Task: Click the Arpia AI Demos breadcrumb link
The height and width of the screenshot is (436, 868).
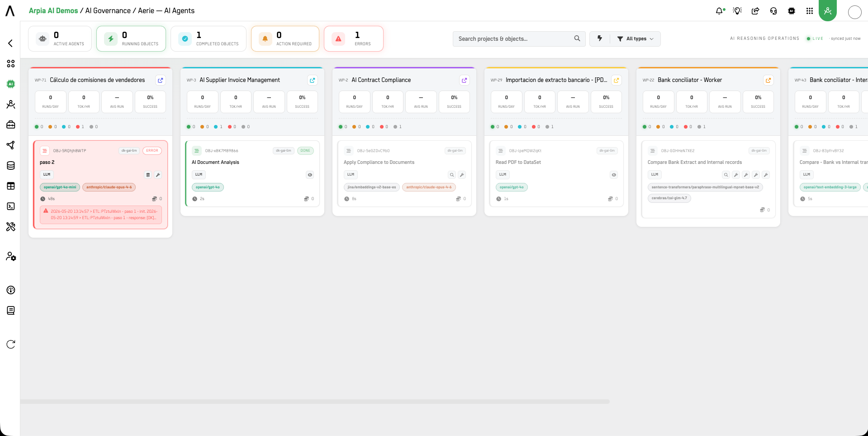Action: [53, 11]
